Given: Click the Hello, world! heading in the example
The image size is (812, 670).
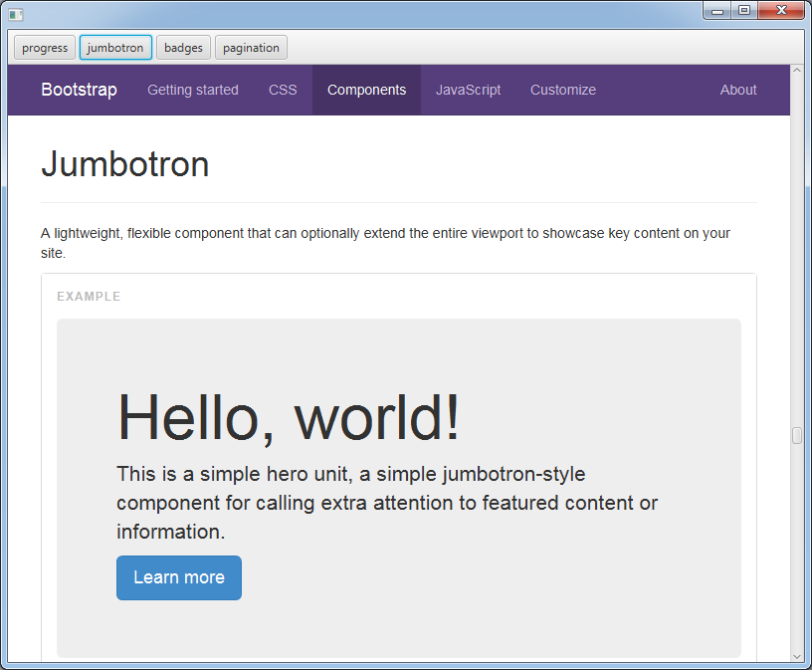Looking at the screenshot, I should pos(288,416).
